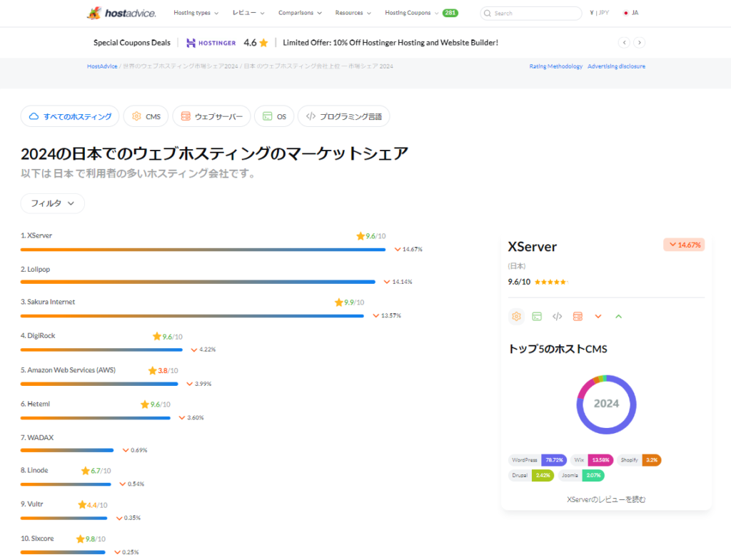Select the 10. Sixcore row name
The height and width of the screenshot is (560, 731).
click(37, 538)
